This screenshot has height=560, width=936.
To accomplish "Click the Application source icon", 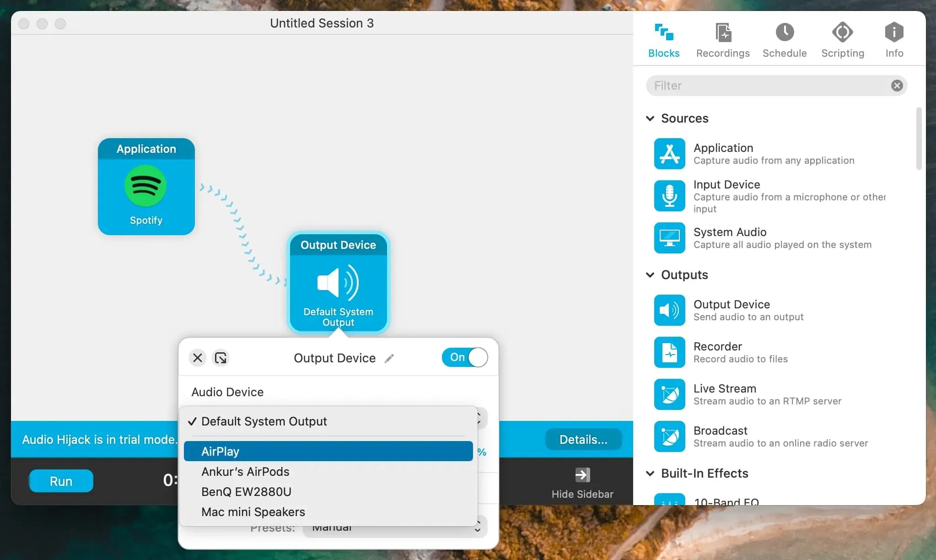I will [669, 153].
